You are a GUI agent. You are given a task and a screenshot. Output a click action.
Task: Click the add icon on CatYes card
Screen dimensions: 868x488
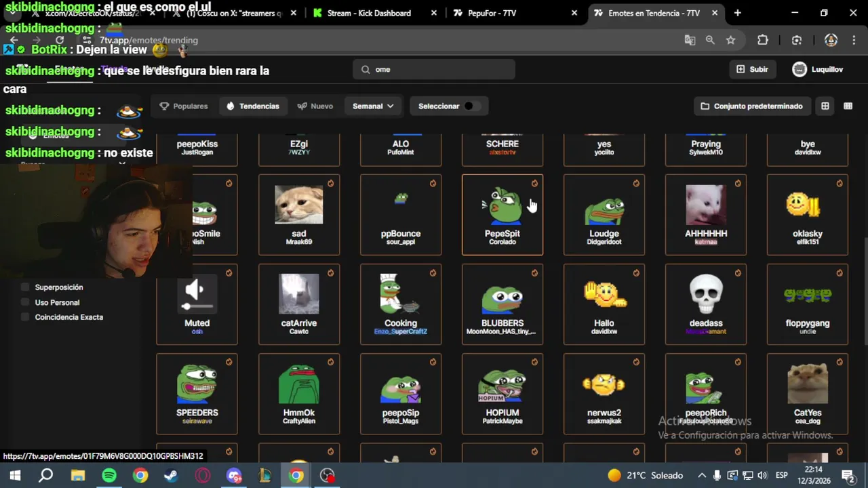tap(840, 362)
